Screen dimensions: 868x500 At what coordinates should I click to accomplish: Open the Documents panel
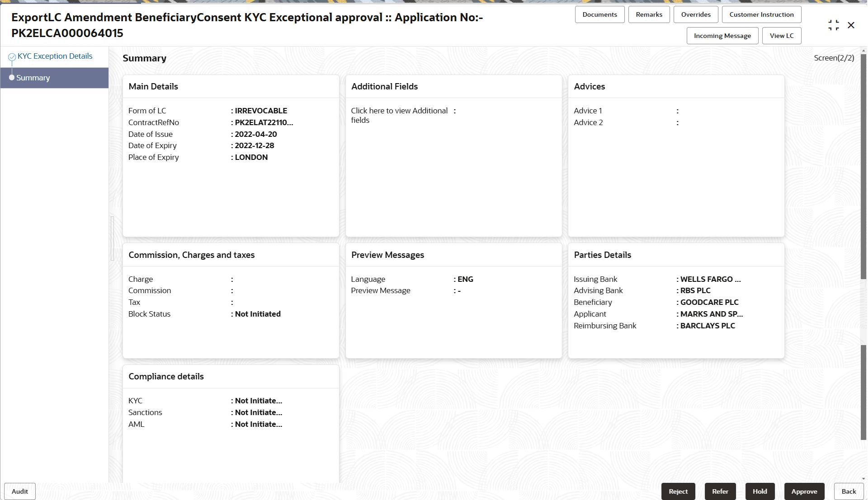pos(599,14)
